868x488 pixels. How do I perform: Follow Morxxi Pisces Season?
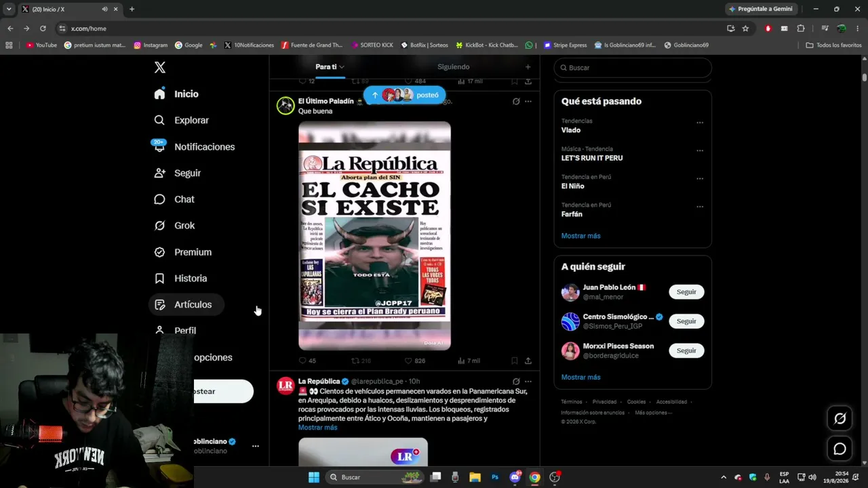(x=686, y=350)
